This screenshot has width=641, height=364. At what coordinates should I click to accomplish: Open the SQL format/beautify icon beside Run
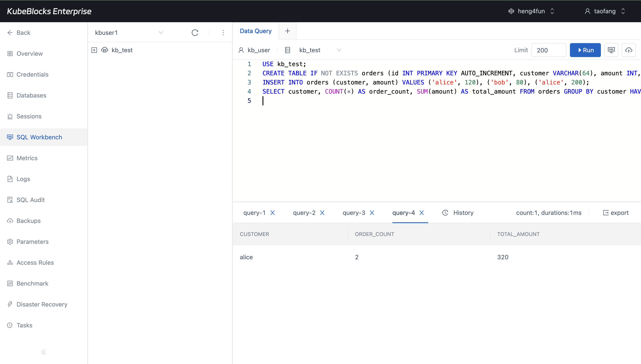click(611, 50)
